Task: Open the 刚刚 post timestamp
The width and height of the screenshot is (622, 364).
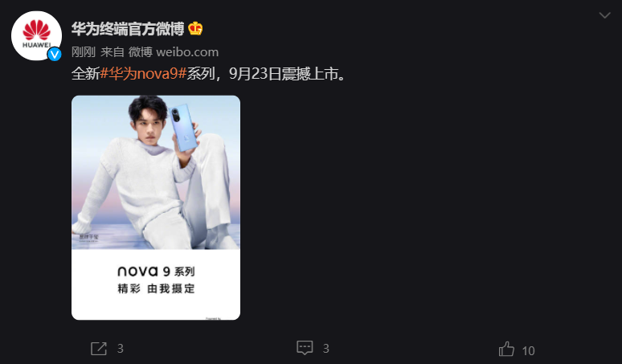Action: (84, 52)
